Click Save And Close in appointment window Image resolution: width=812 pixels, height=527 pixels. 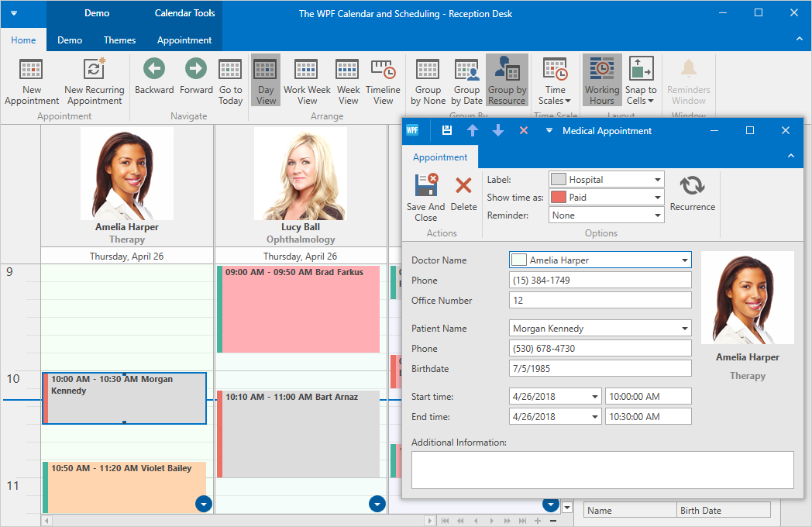click(425, 186)
